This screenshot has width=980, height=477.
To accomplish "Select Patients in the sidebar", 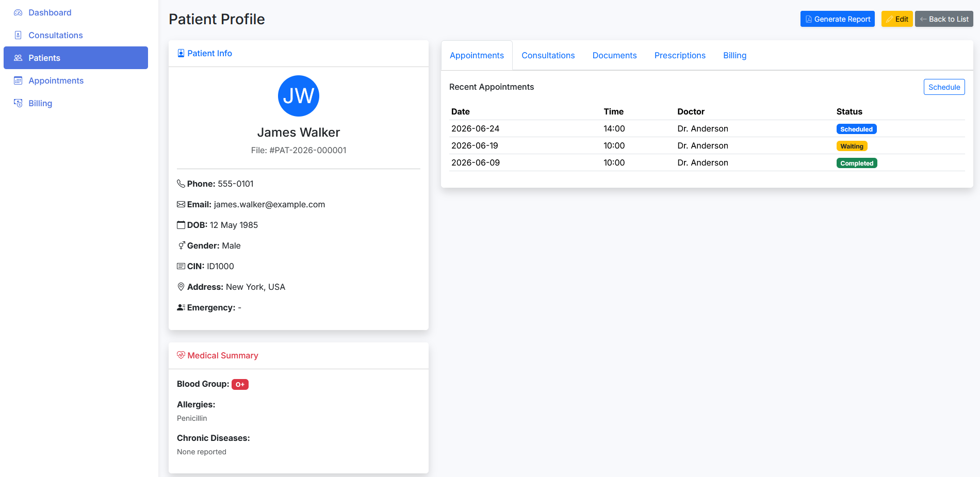I will click(76, 58).
